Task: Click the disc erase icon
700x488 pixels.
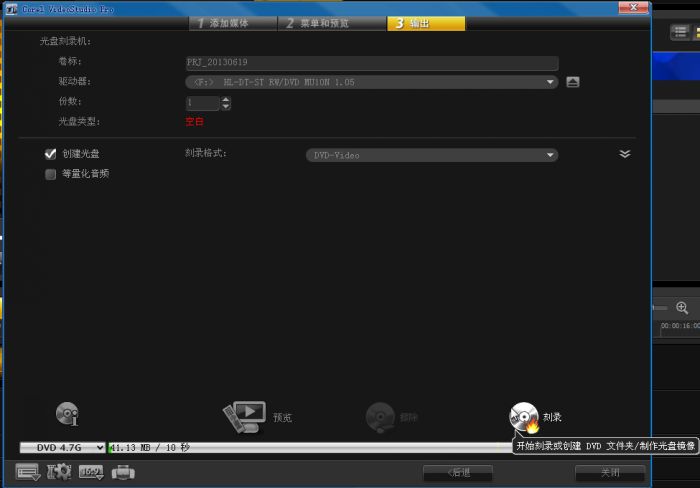Action: point(380,417)
